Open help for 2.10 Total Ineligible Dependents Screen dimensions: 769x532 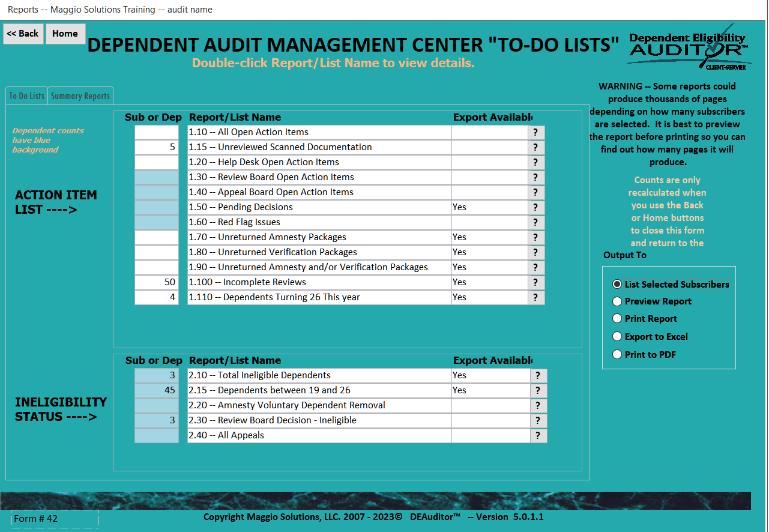538,376
